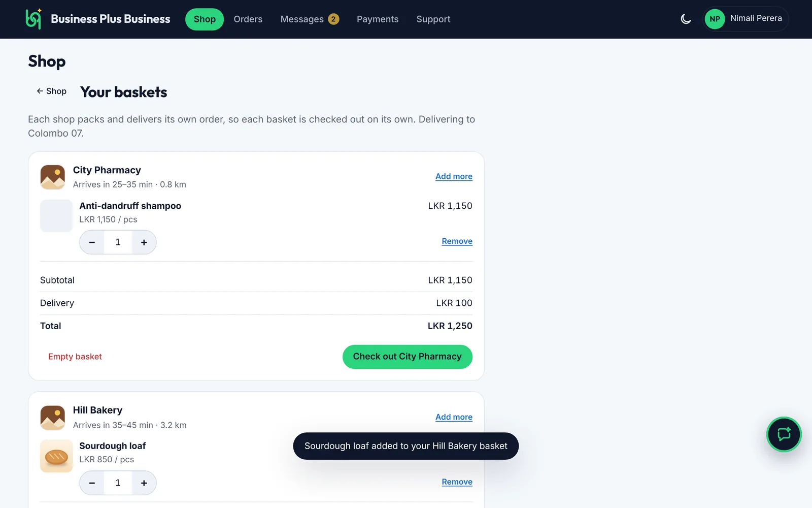
Task: Open Nimali Perera profile menu
Action: click(x=746, y=19)
